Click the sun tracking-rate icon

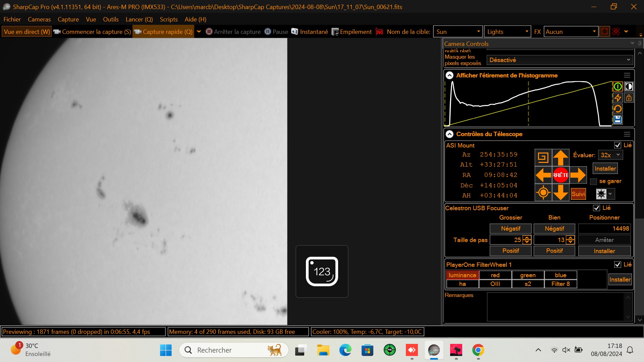coord(601,194)
